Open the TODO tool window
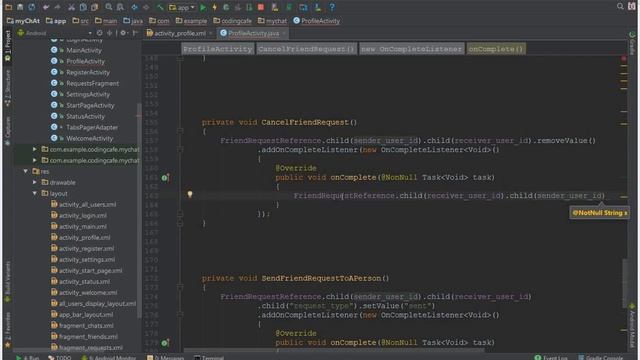This screenshot has height=360, width=640. coord(60,358)
